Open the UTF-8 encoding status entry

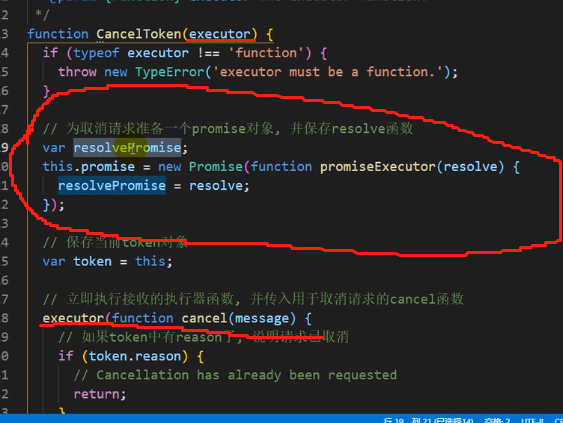[532, 420]
